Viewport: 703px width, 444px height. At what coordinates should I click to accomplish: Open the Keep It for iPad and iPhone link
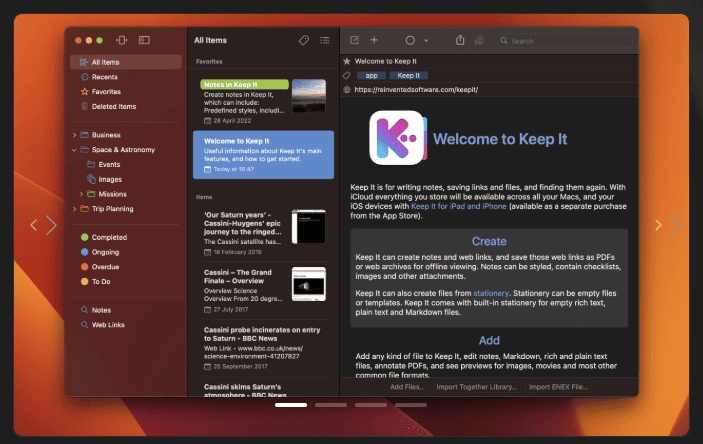459,206
